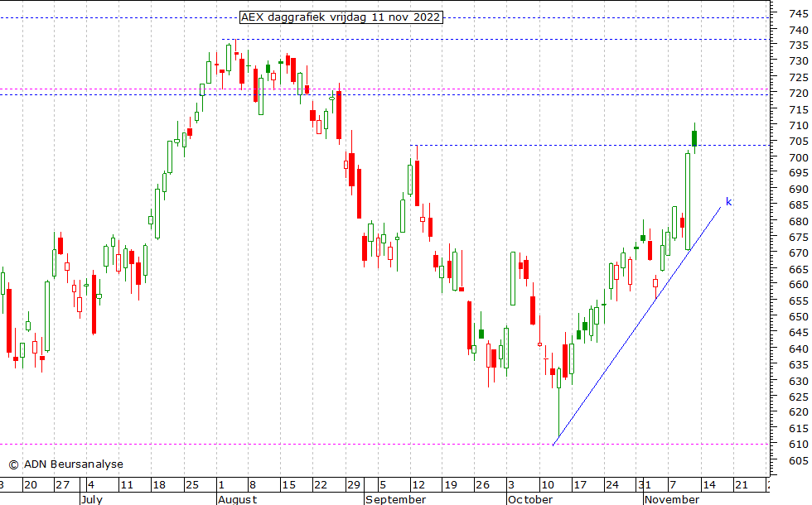
Task: Select the 710 price axis label
Action: coord(798,125)
